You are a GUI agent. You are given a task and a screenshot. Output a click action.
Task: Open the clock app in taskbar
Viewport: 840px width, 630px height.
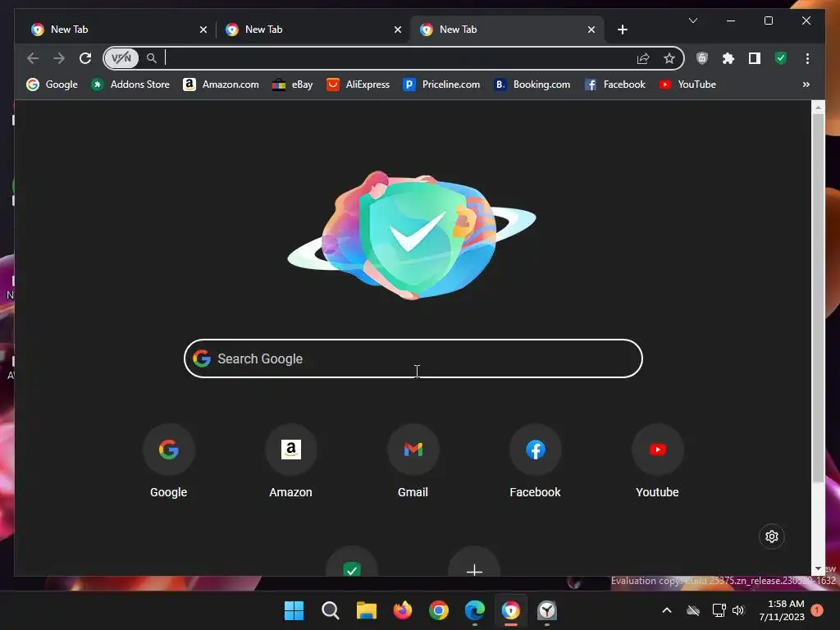(547, 610)
